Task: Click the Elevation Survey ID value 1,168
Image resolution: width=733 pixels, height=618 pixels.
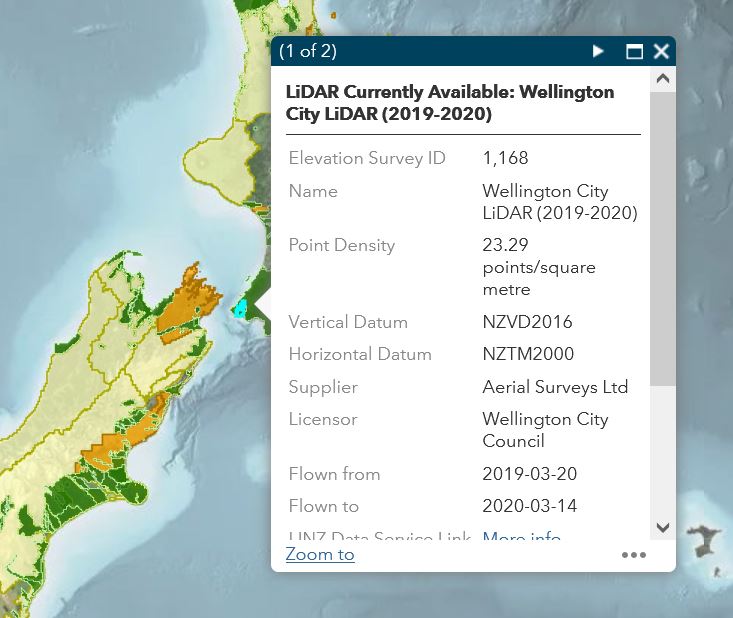Action: point(505,158)
